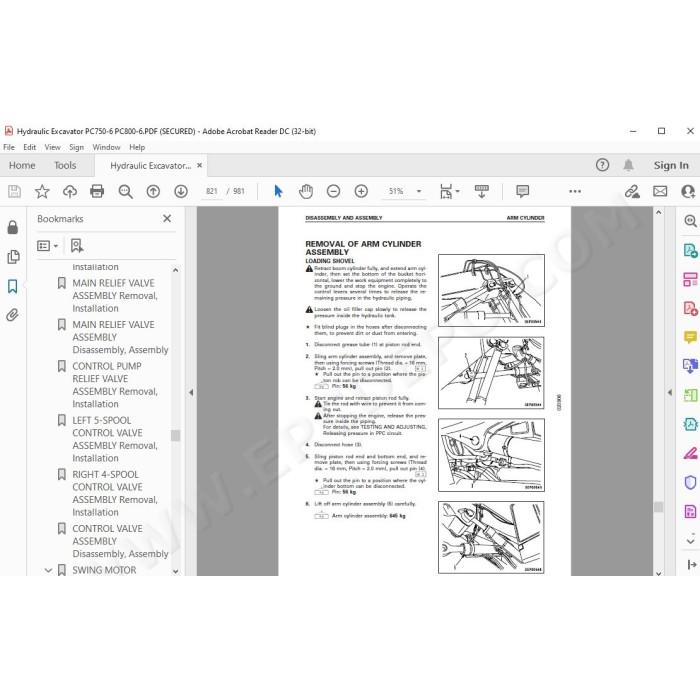Open attachments paperclip panel

coord(12,315)
